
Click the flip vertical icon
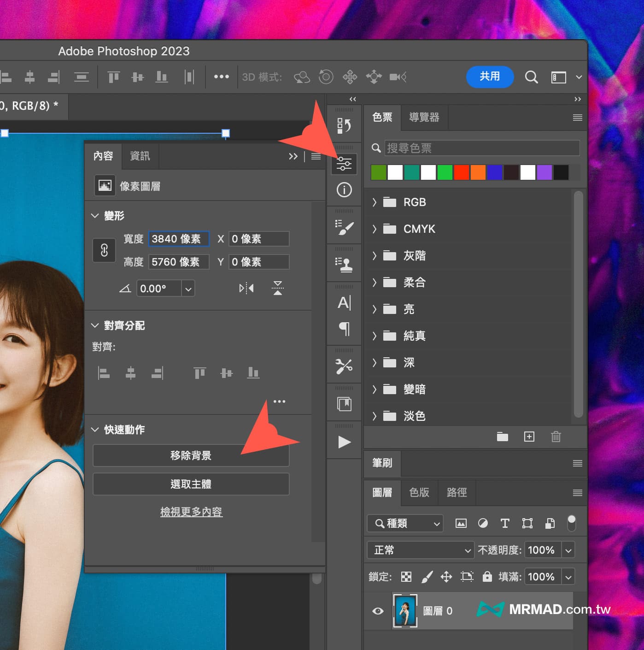[277, 289]
